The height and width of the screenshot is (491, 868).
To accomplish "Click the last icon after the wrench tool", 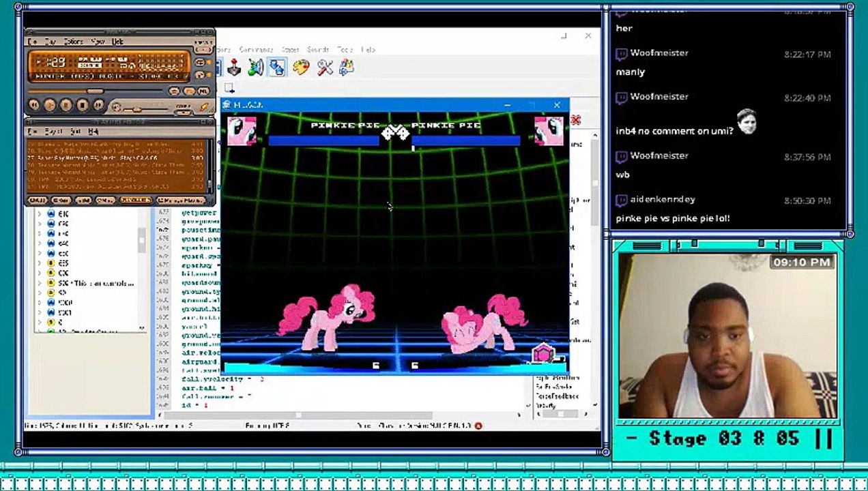I will pos(347,68).
